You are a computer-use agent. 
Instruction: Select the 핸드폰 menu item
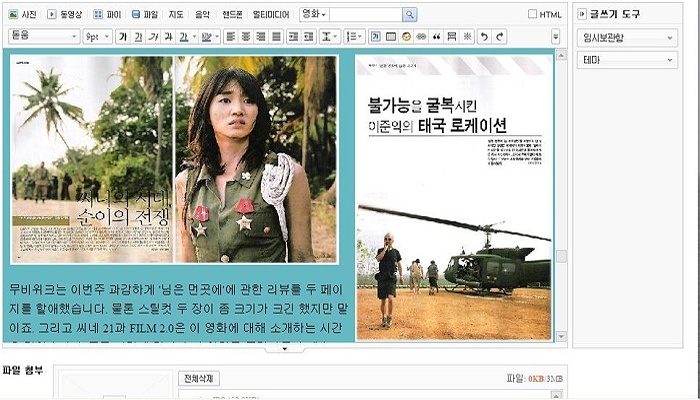click(x=232, y=14)
